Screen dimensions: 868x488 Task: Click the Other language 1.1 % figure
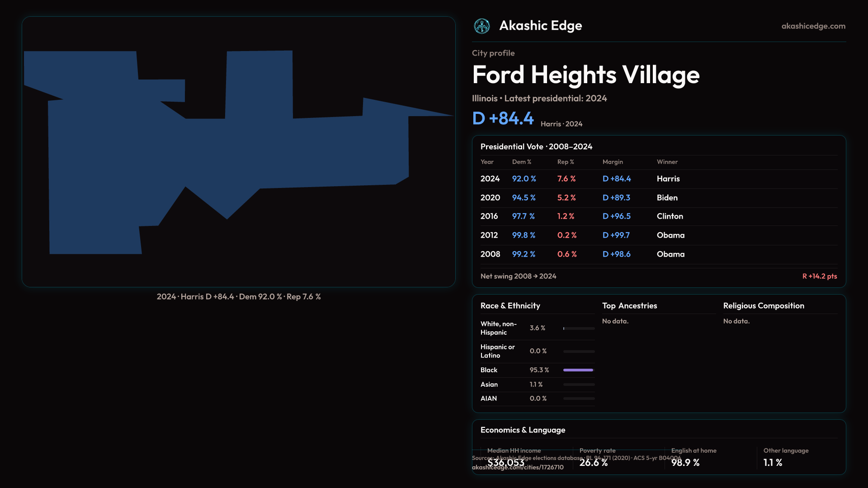(772, 463)
